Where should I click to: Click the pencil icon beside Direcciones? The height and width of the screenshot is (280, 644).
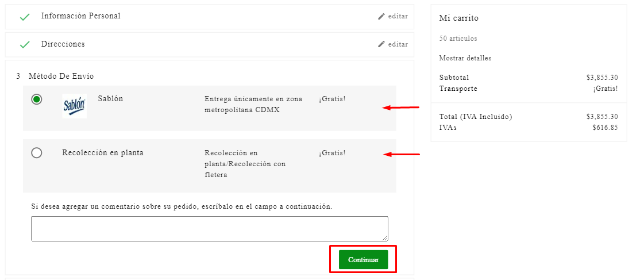[x=381, y=44]
